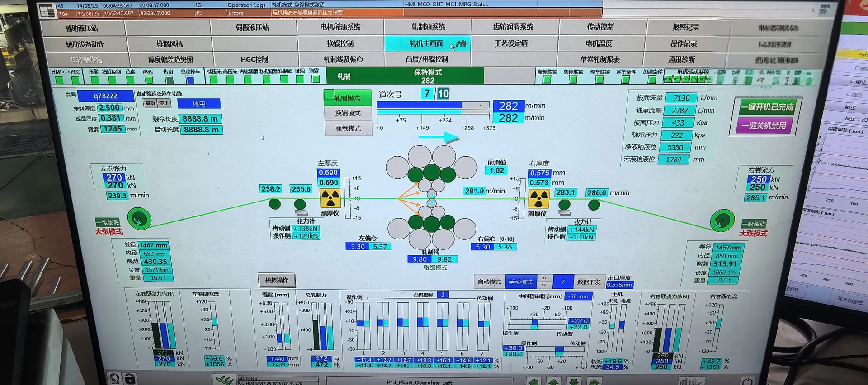Click the table grid icon at top-left
The height and width of the screenshot is (385, 868).
pos(47,10)
